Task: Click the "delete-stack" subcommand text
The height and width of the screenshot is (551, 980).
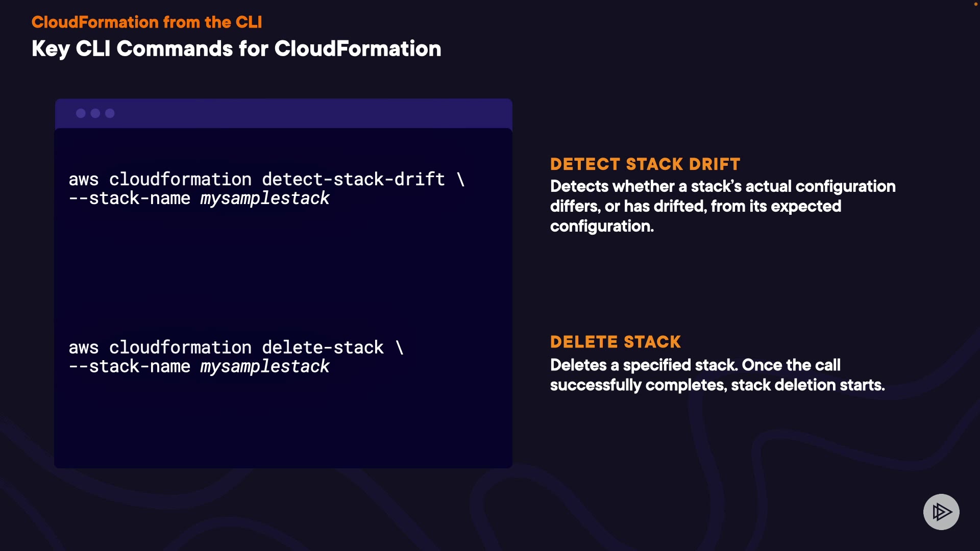Action: pos(323,347)
